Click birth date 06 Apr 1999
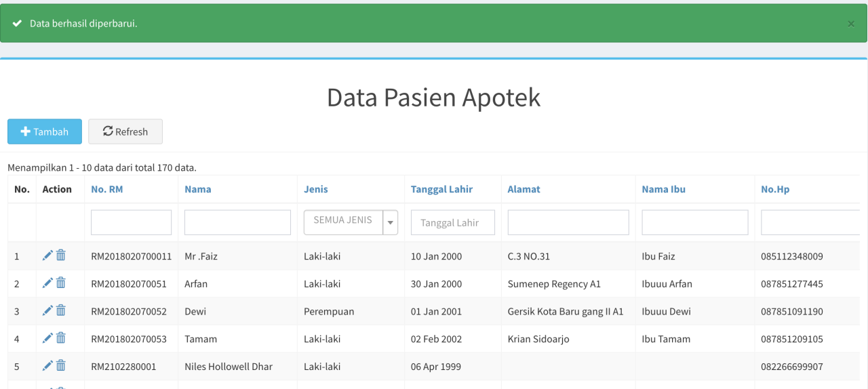868x389 pixels. tap(436, 367)
